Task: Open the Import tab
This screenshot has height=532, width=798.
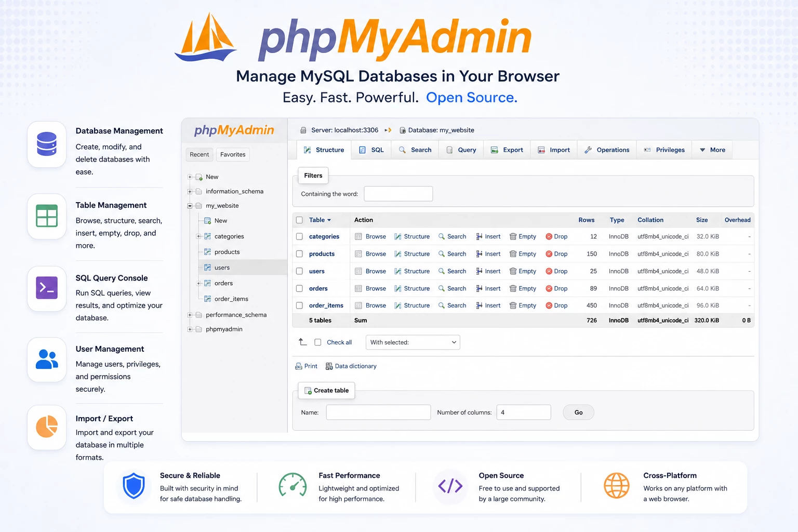Action: (x=553, y=150)
